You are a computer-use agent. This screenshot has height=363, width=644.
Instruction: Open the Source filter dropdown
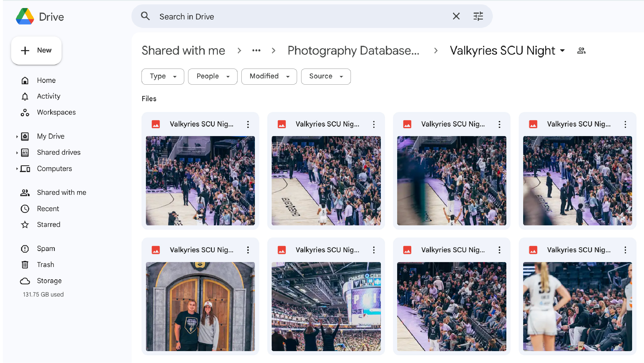point(325,76)
